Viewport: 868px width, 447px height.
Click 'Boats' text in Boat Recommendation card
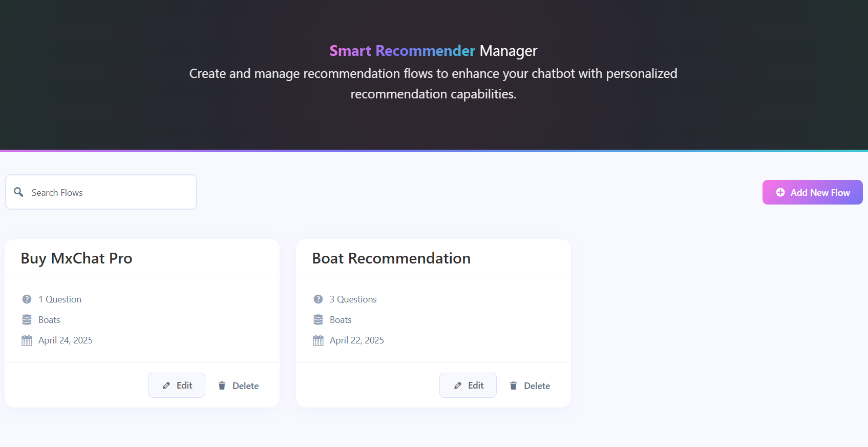[x=341, y=320]
